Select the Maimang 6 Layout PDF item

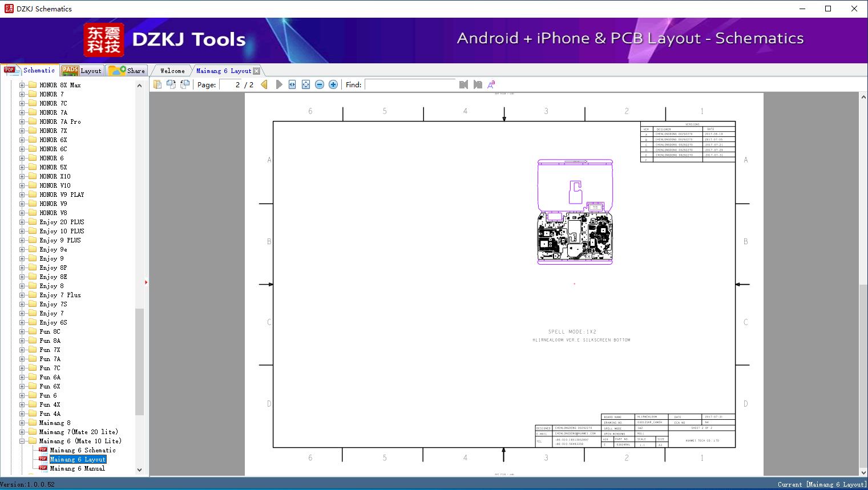(78, 459)
